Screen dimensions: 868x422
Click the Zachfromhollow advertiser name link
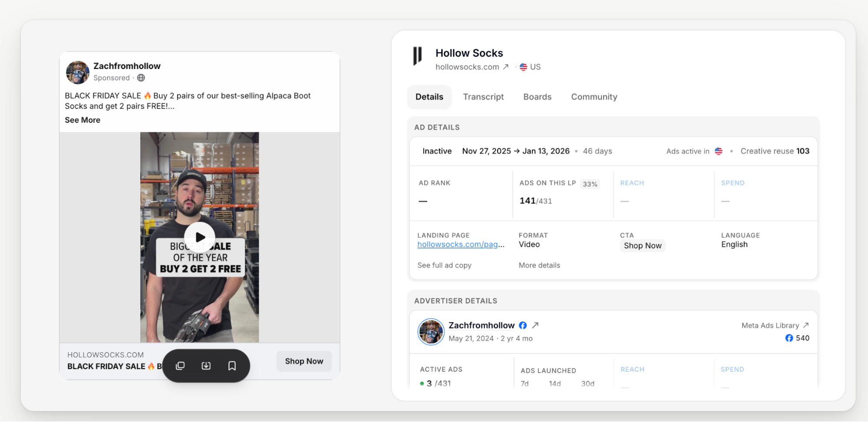pos(482,325)
